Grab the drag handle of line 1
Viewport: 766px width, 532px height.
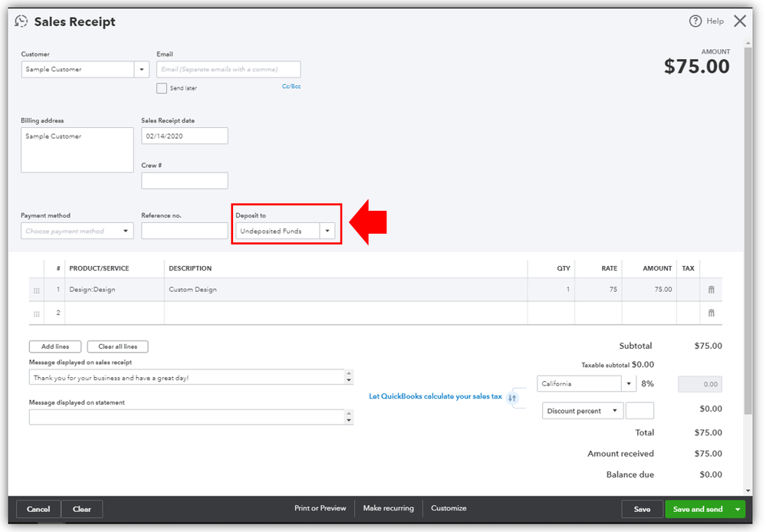point(37,291)
